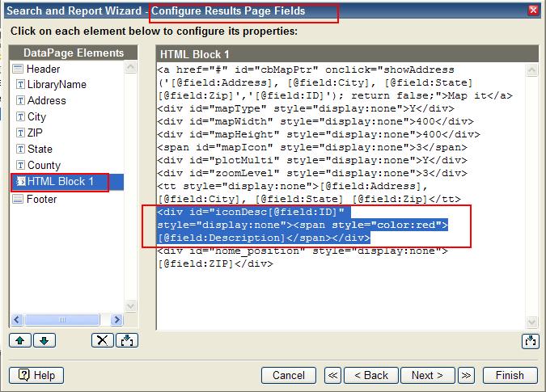Click the iconDesc div line in editor
Viewport: 546px width, 392px height.
251,212
